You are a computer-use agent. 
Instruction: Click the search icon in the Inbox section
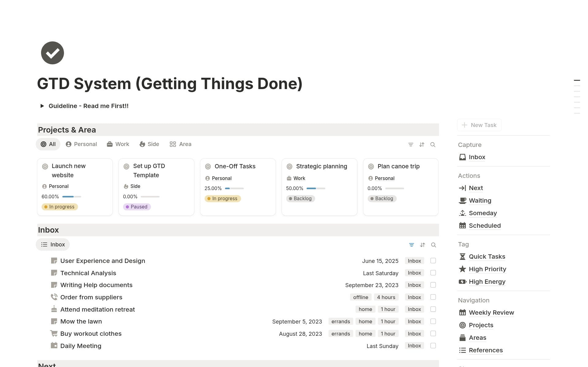coord(433,245)
